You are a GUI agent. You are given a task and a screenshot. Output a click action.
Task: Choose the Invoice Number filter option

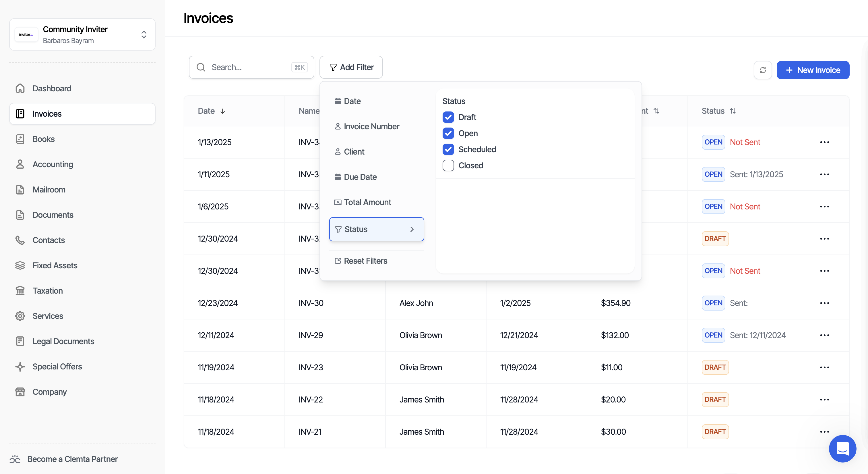point(376,126)
